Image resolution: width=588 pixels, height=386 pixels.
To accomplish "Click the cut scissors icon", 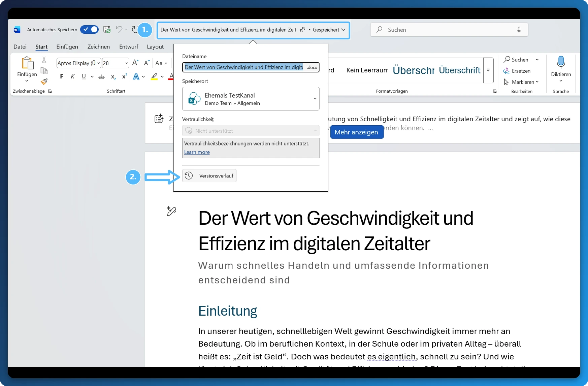I will point(44,60).
